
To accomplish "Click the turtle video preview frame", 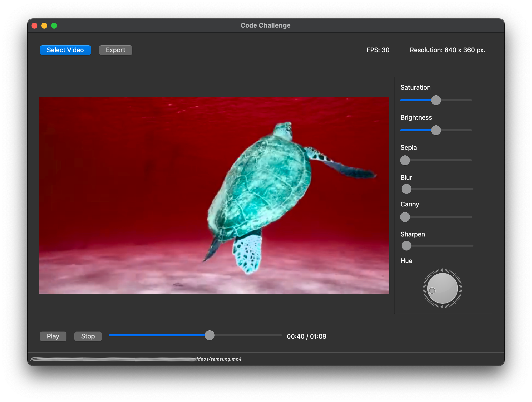I will click(x=214, y=195).
